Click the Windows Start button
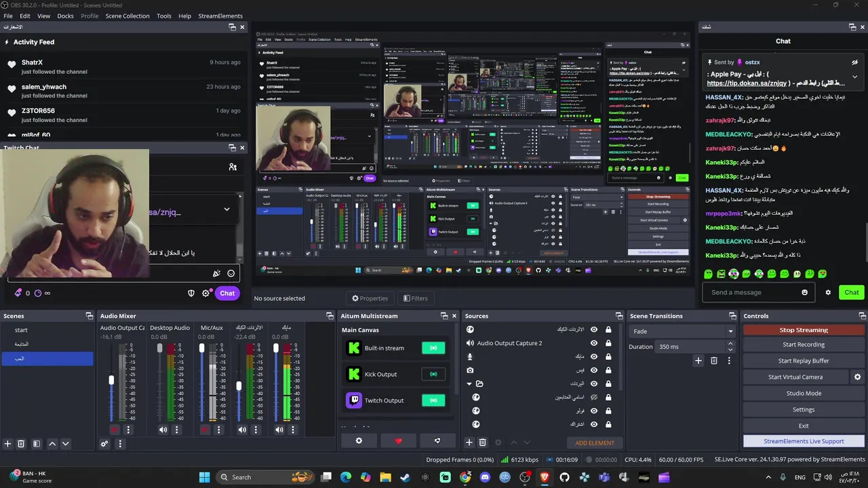The height and width of the screenshot is (488, 868). click(204, 477)
